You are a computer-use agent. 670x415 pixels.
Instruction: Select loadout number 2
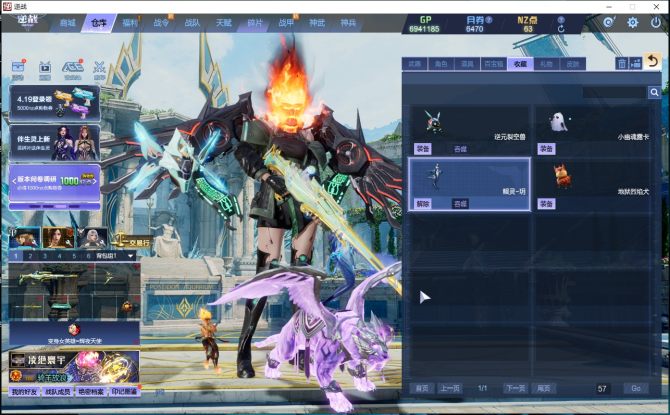[30, 256]
